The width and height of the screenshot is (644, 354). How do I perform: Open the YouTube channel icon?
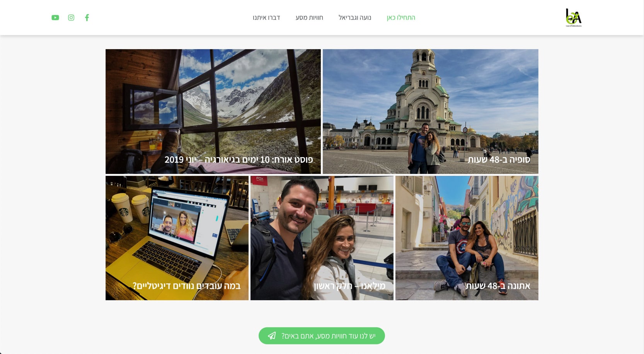coord(55,18)
